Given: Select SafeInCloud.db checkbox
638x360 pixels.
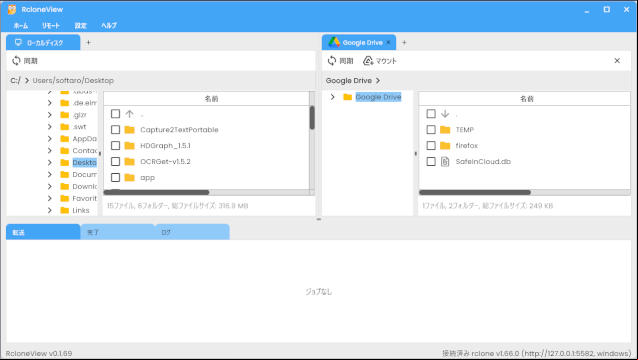Looking at the screenshot, I should coord(431,161).
